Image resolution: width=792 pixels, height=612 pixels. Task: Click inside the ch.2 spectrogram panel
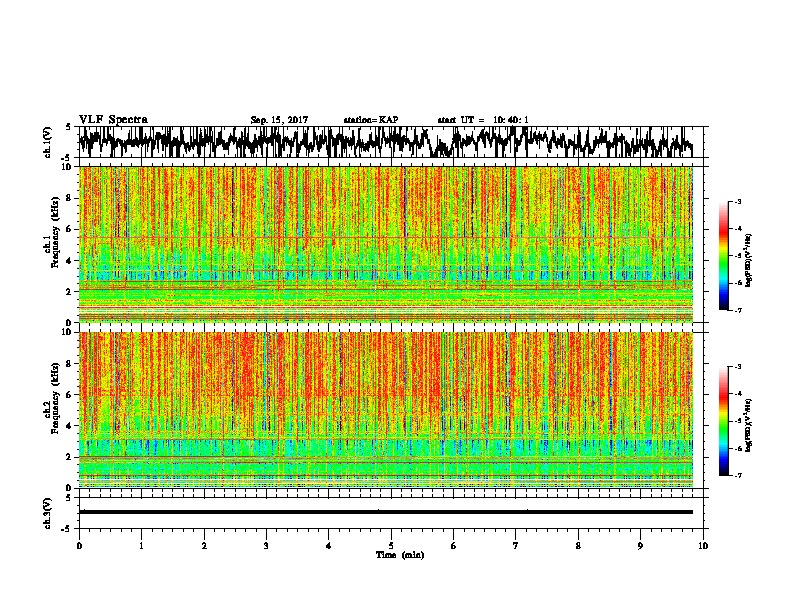386,410
